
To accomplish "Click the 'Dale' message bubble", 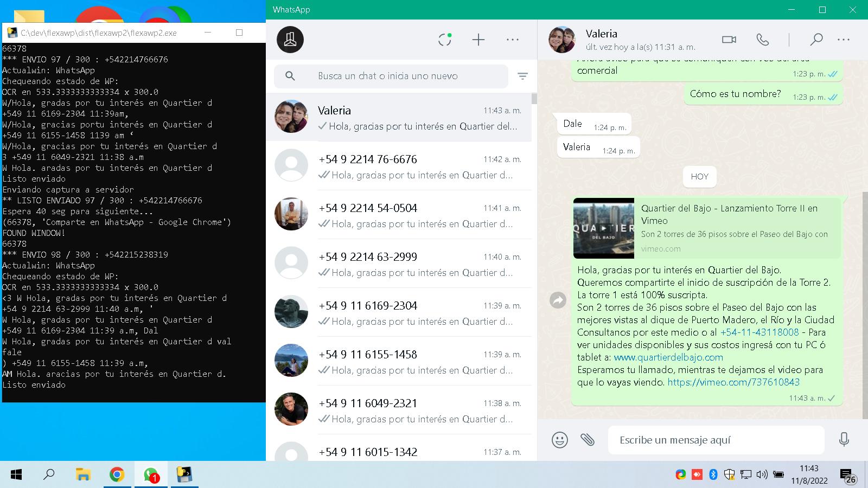I will tap(594, 124).
